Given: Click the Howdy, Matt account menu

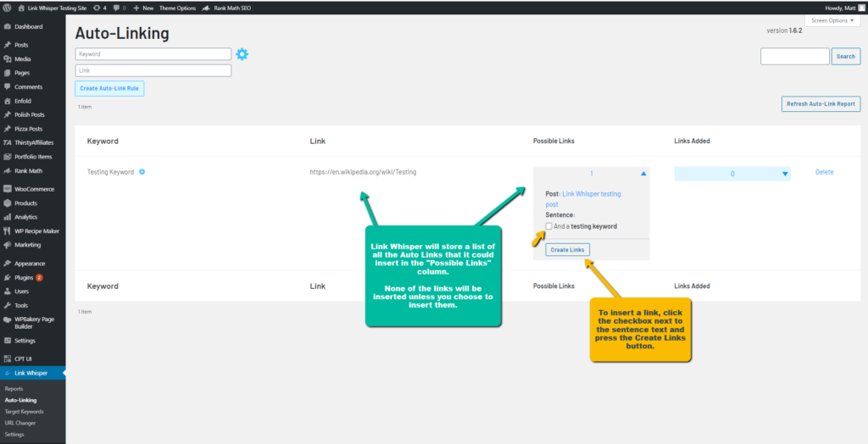Looking at the screenshot, I should 844,8.
